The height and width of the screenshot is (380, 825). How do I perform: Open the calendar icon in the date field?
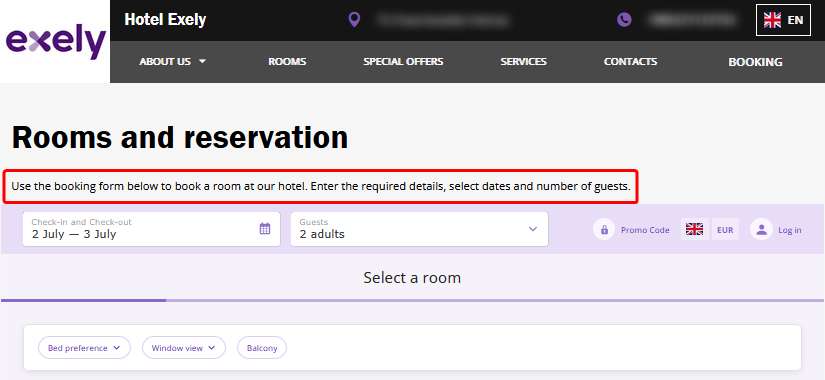coord(265,228)
